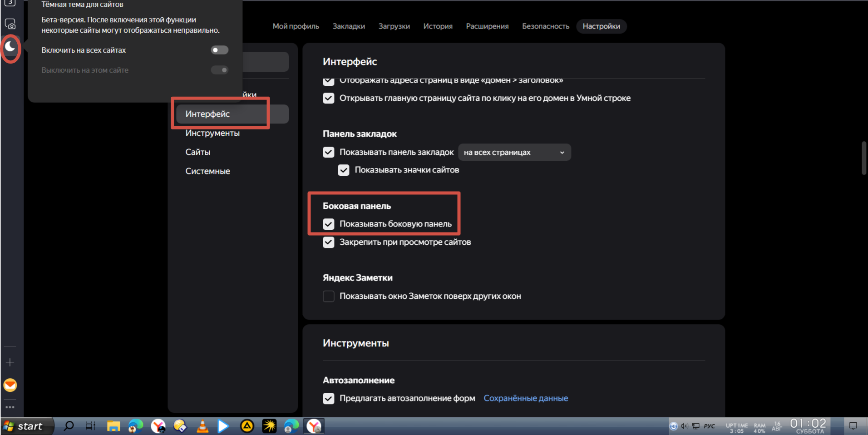Image resolution: width=868 pixels, height=435 pixels.
Task: Select the 'Настройки' tab
Action: (601, 26)
